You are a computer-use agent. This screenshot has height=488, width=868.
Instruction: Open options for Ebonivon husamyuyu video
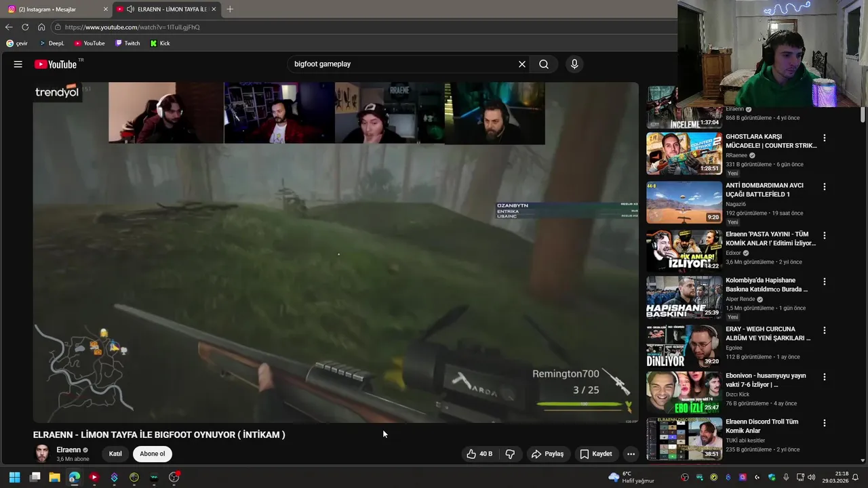[x=825, y=376]
